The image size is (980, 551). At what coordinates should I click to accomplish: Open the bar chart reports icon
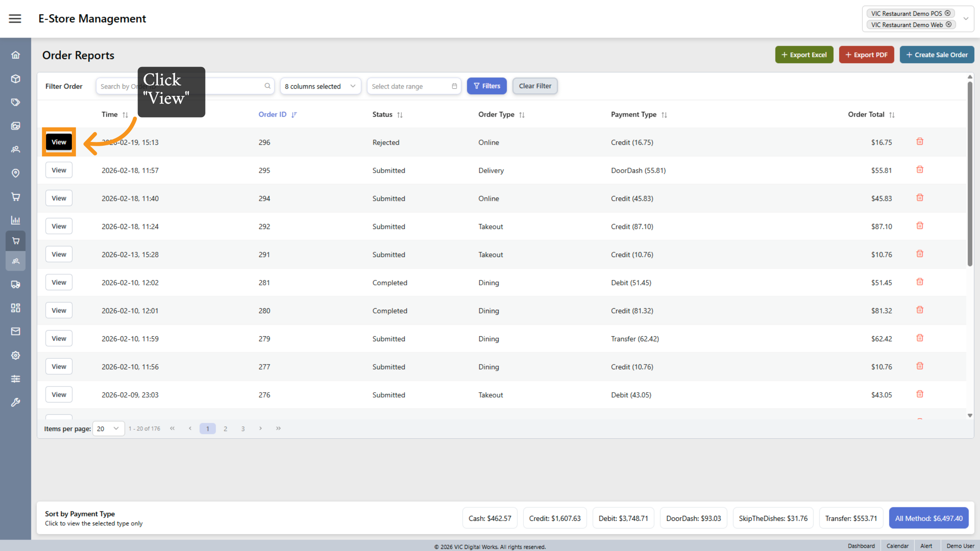coord(16,220)
